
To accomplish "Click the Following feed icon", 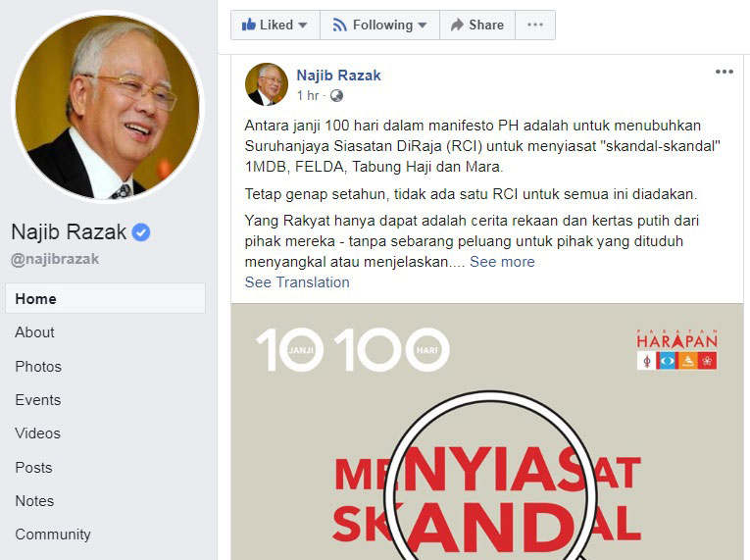I will 339,25.
